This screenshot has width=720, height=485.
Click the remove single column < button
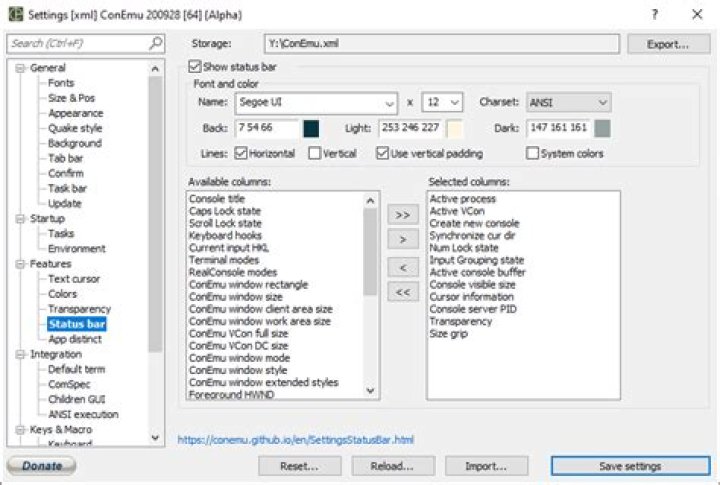pos(403,268)
